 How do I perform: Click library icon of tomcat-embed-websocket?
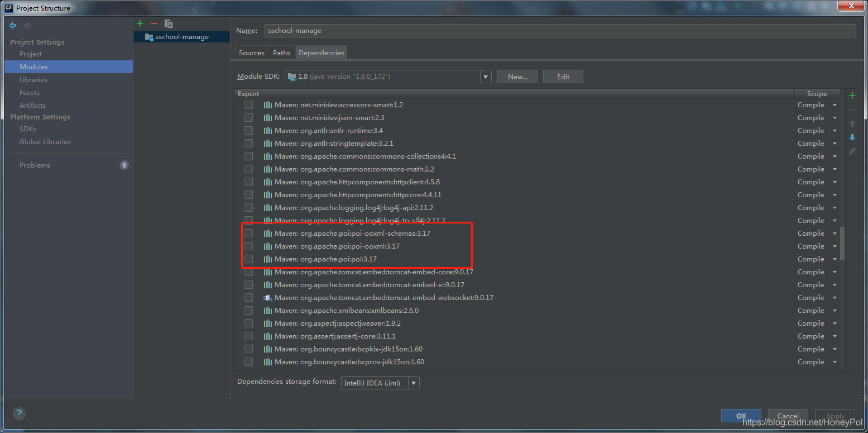pos(268,298)
